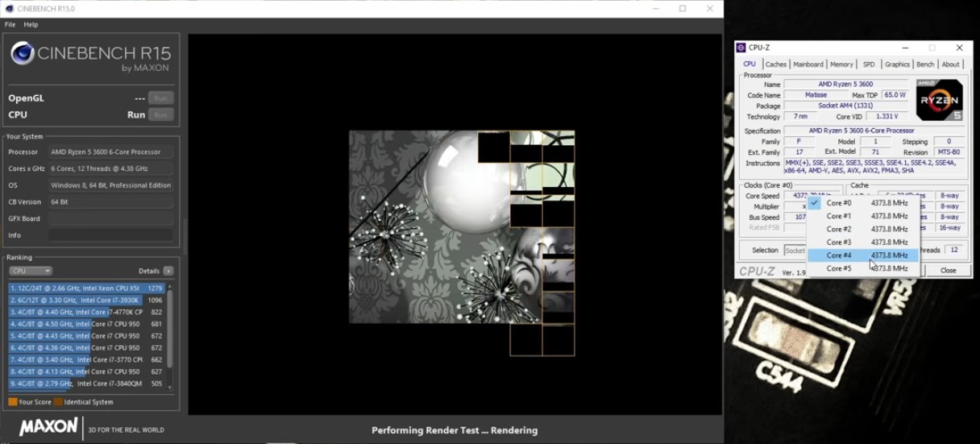Viewport: 980px width, 444px height.
Task: Maximize the Cinebench R15.0 window
Action: click(683, 9)
